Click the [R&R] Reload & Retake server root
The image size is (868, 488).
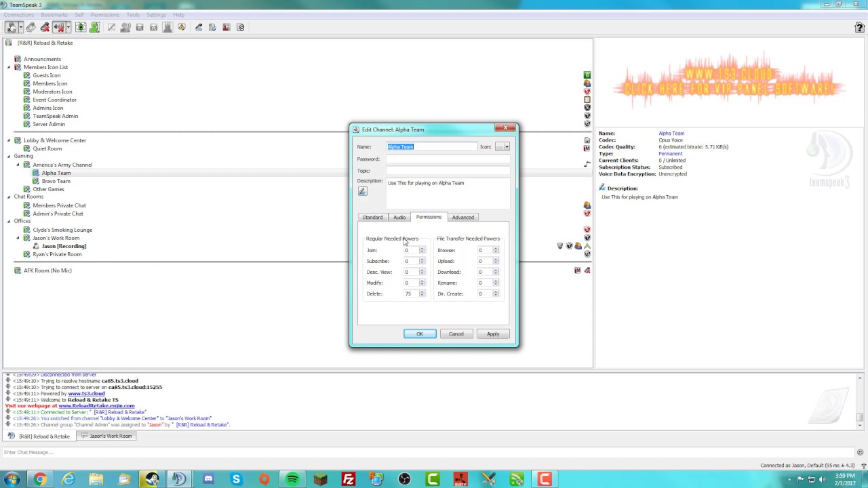(45, 43)
